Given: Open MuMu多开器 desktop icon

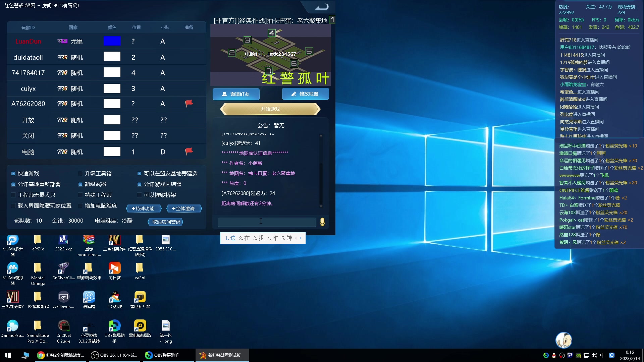Looking at the screenshot, I should point(13,246).
